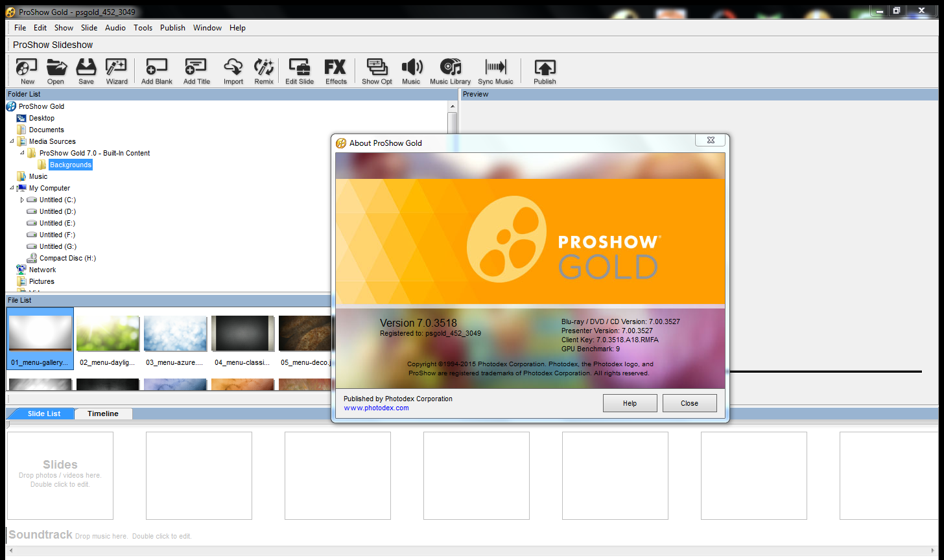Dismiss About ProShow Gold with the X
The image size is (944, 560).
[710, 140]
